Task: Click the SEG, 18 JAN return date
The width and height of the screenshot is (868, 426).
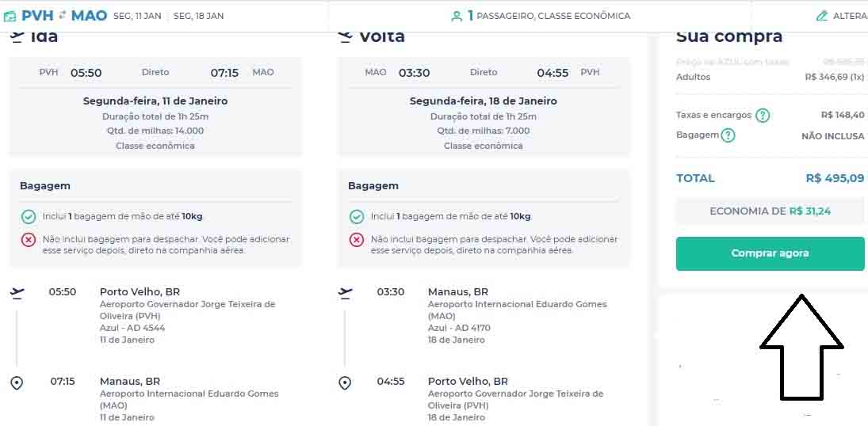Action: pyautogui.click(x=198, y=16)
